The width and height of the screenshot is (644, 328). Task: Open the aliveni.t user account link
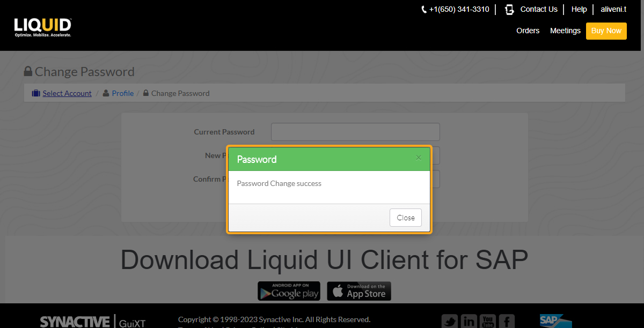tap(613, 9)
